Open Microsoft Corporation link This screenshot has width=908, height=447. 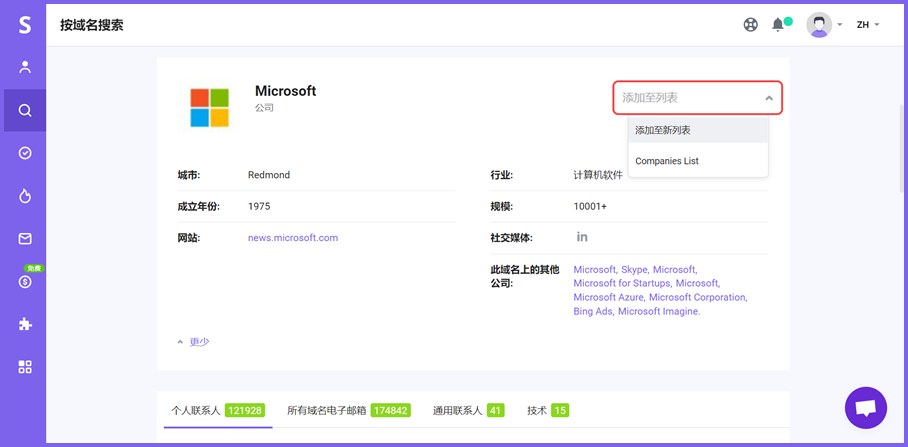click(x=697, y=297)
